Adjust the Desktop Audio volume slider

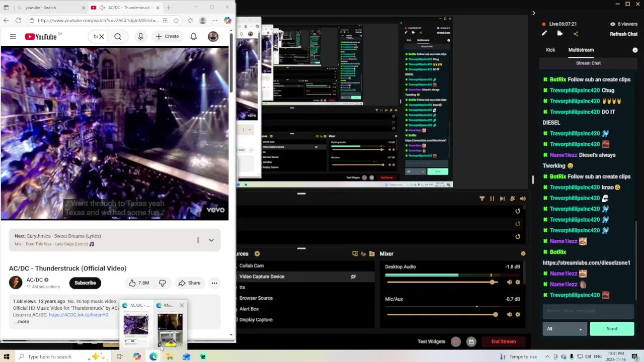(x=442, y=283)
